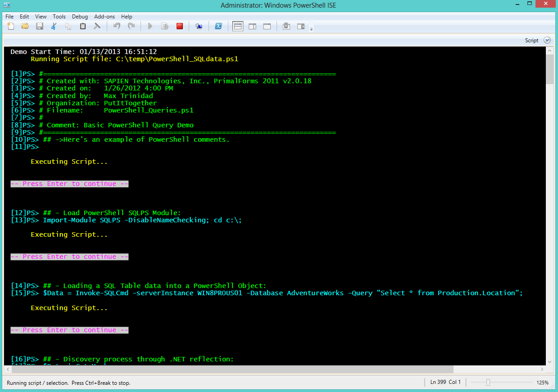
Task: Click the 'Load PowerShell SQLPS Module' comment
Action: pos(96,213)
